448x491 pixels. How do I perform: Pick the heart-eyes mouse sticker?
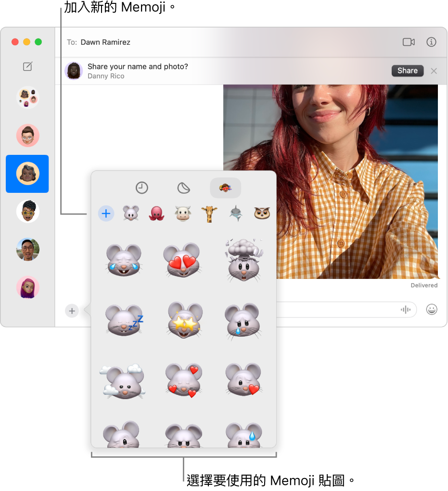183,260
